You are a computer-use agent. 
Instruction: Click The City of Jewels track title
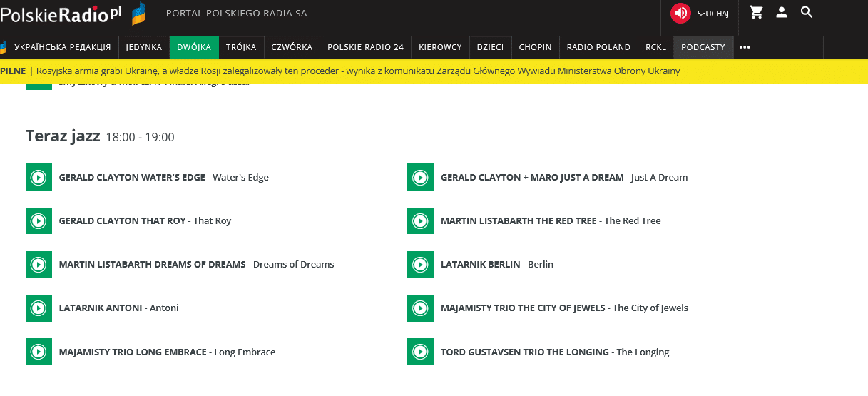[564, 308]
